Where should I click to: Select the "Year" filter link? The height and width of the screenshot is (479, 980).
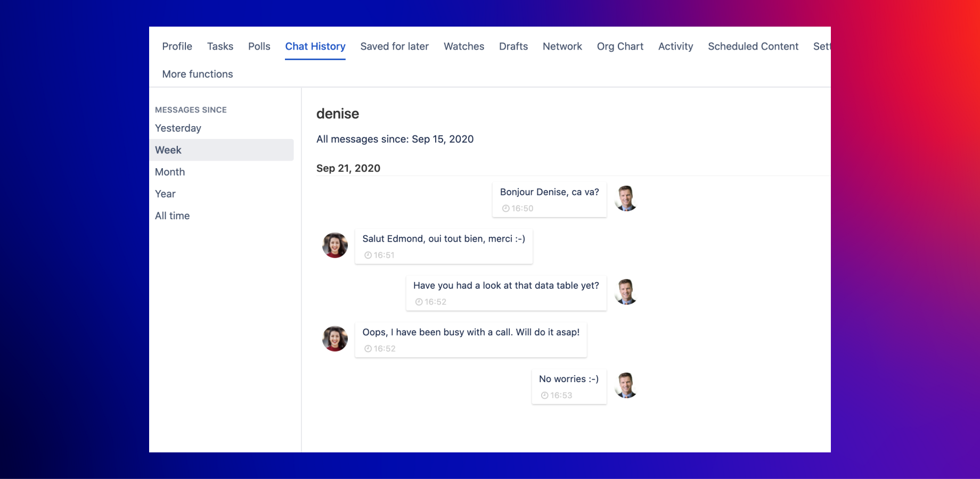(x=165, y=194)
